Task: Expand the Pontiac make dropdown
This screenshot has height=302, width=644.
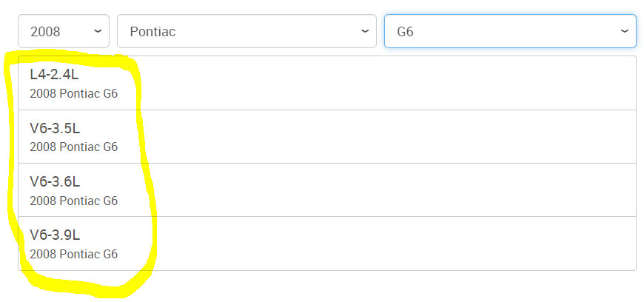Action: 246,32
